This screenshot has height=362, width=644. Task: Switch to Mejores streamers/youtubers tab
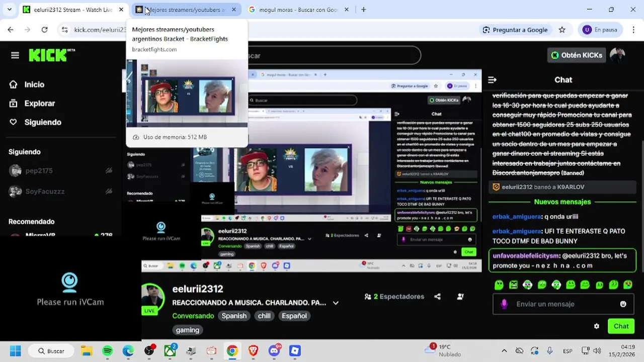[x=186, y=10]
